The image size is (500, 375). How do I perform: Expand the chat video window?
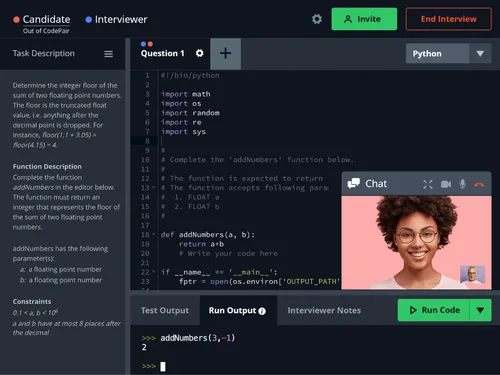(428, 184)
